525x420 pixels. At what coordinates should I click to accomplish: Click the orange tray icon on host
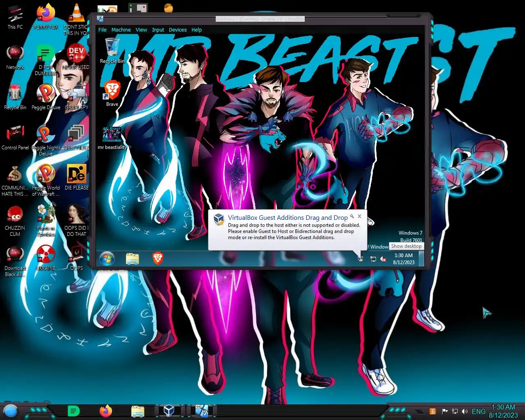pyautogui.click(x=433, y=411)
